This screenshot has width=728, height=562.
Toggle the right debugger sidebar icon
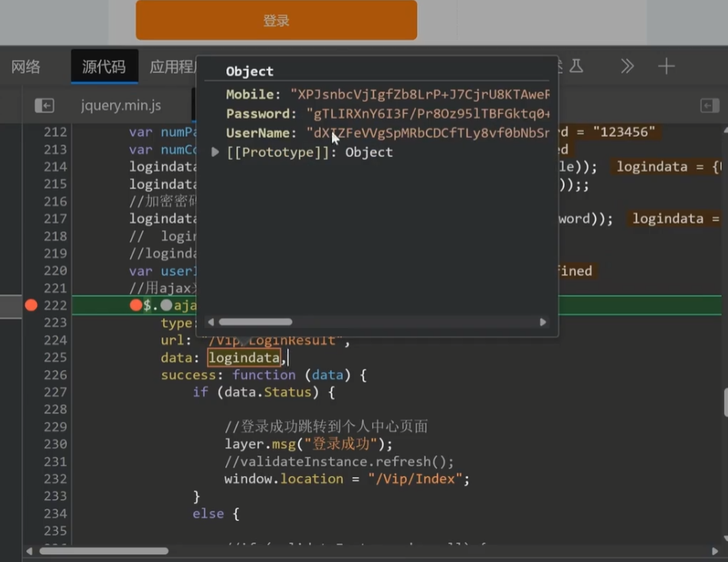[710, 106]
